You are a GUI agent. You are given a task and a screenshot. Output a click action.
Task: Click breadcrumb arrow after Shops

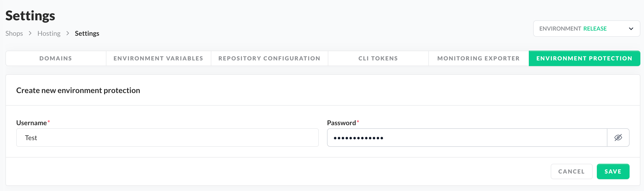[30, 33]
